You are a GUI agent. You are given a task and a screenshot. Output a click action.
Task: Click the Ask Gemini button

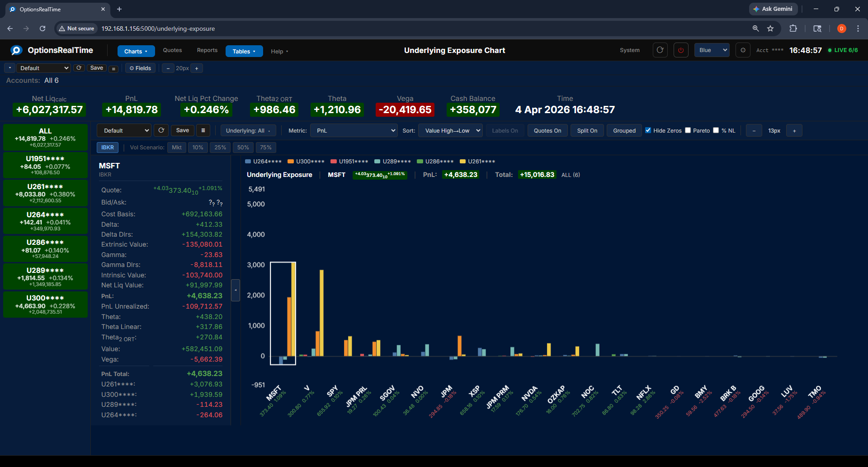[x=773, y=9]
